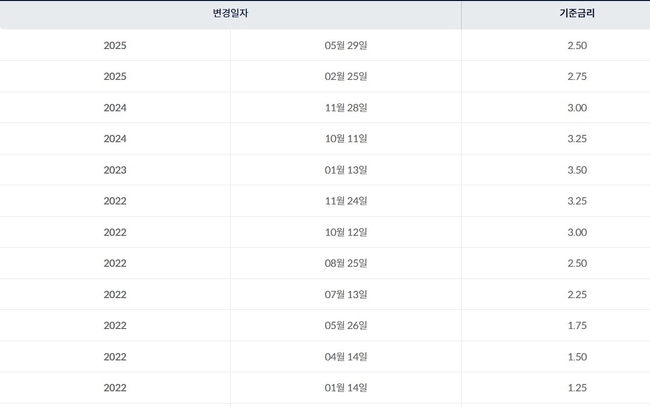Select the 04월 14일 date cell

click(346, 356)
